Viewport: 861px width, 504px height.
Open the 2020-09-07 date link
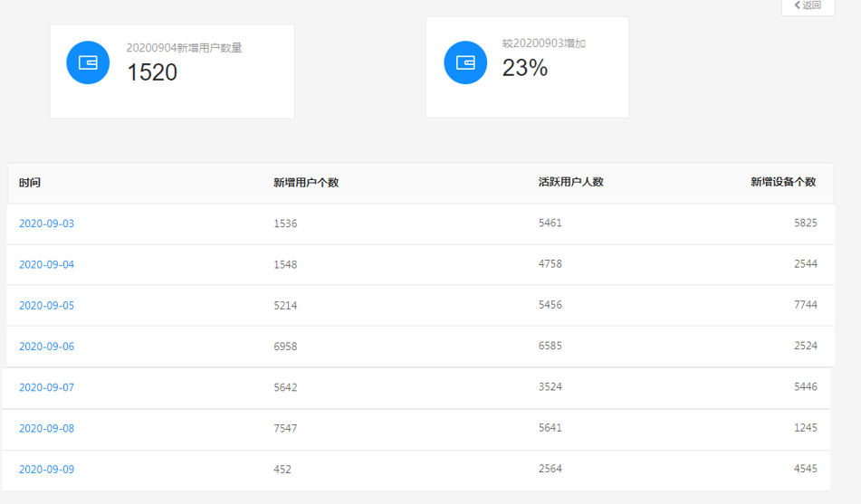pos(47,387)
